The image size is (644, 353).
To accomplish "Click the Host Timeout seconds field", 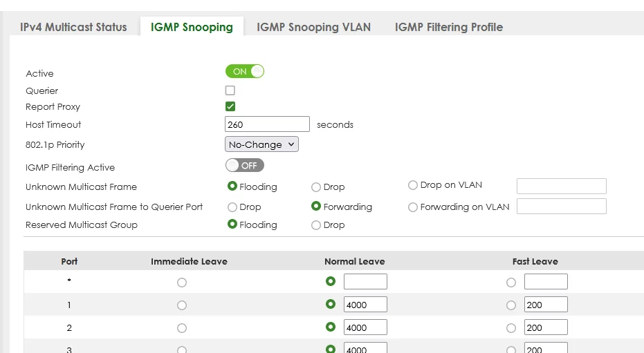I will click(267, 124).
